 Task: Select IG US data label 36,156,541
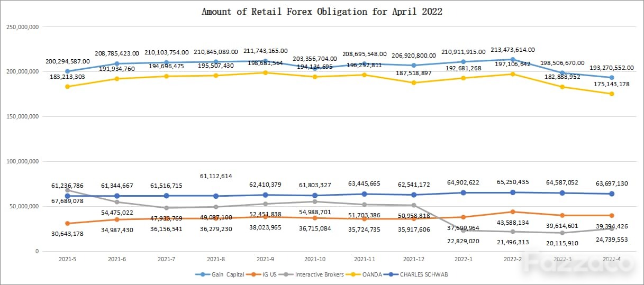click(x=166, y=229)
